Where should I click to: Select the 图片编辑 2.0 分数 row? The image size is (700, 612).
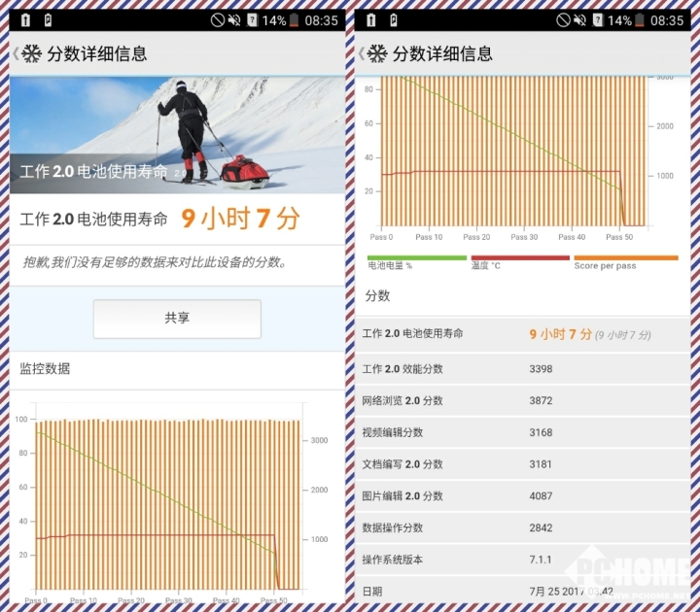pyautogui.click(x=522, y=496)
